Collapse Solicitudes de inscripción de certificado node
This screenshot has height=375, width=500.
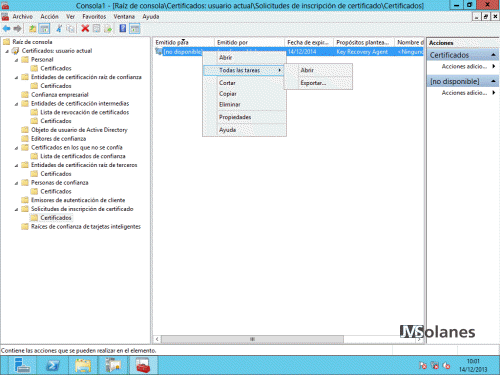point(16,210)
